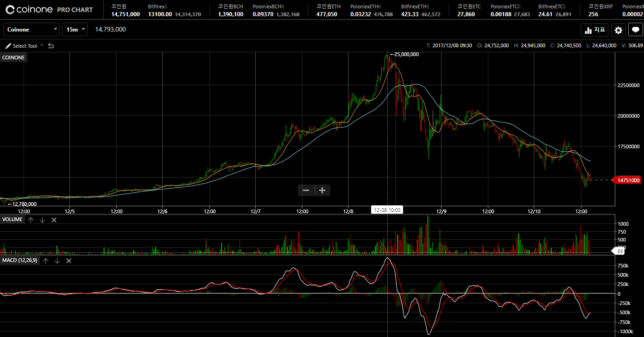Open the Coinone exchange dropdown
Image resolution: width=644 pixels, height=337 pixels.
32,30
